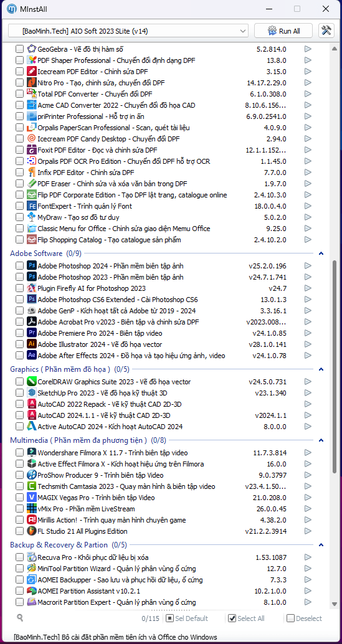Check Adobe Photoshop CS6 Extended checkbox

point(20,300)
